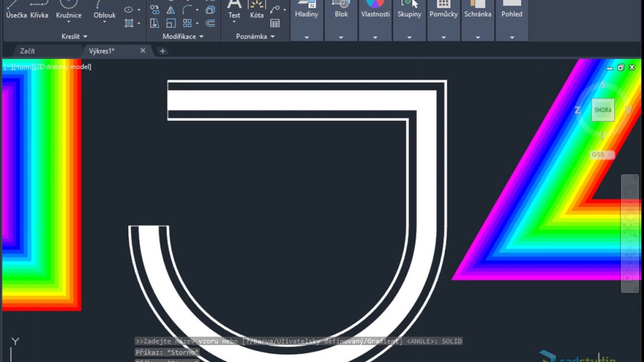Click the J compass direction on ViewCube
The image size is (644, 362).
[603, 135]
